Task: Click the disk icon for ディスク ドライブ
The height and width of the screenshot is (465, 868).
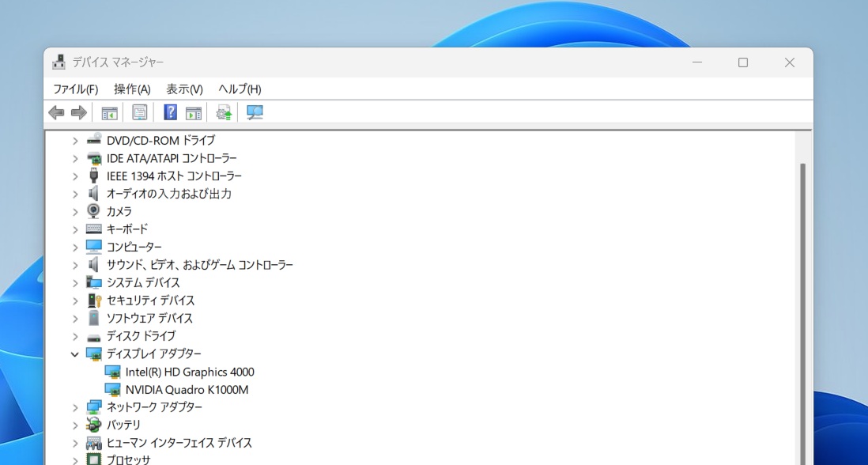Action: point(94,337)
